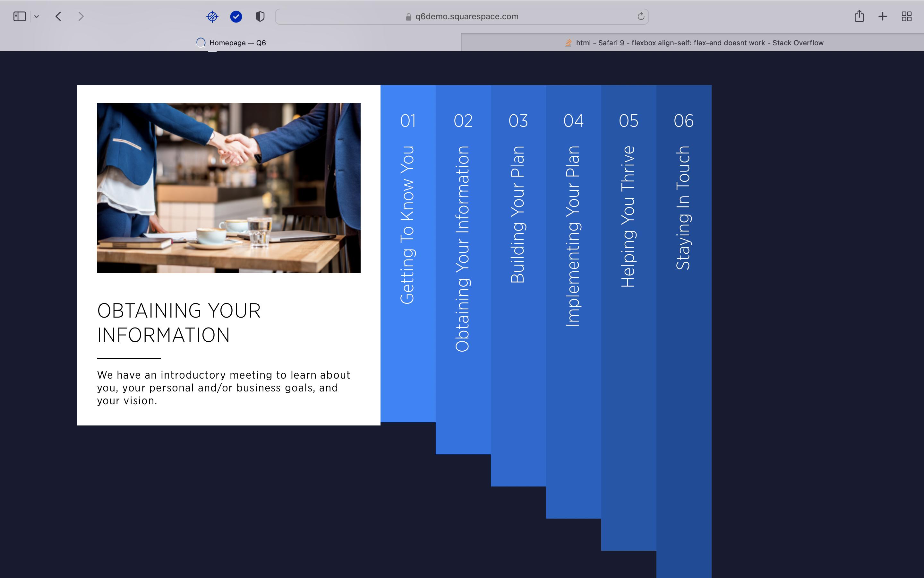The height and width of the screenshot is (578, 924).
Task: Toggle the Safari sidebar icon
Action: [20, 16]
